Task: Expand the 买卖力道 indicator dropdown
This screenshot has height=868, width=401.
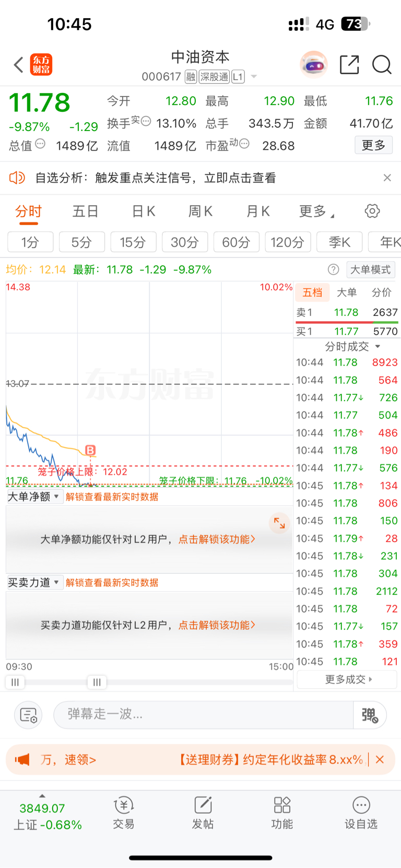Action: pyautogui.click(x=35, y=582)
